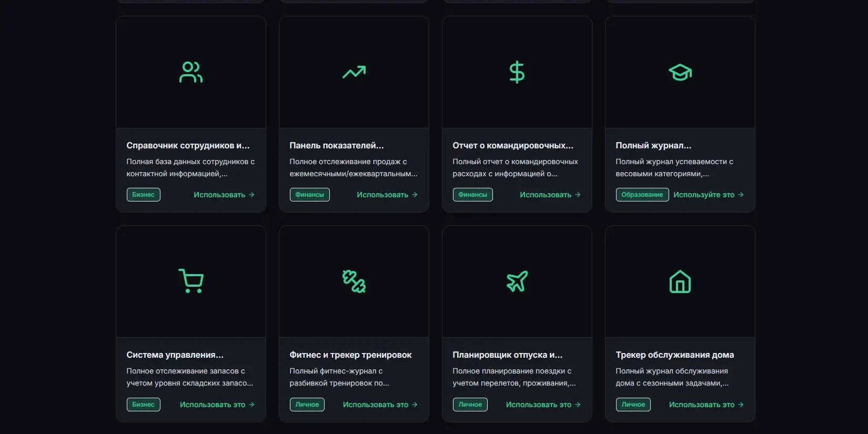Click Используйте это on Полный журнал card

(709, 195)
